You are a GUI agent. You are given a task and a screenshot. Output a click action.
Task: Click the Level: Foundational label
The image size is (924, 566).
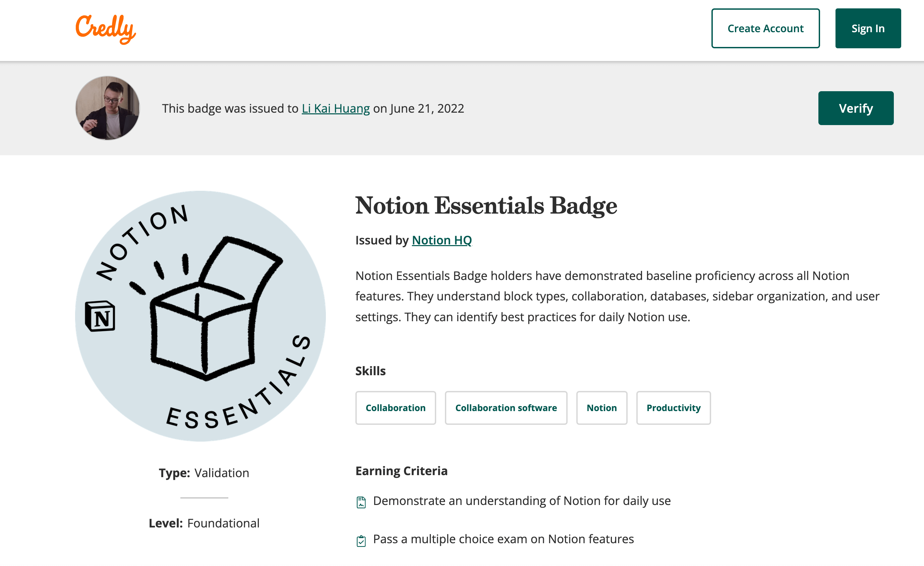pos(204,523)
